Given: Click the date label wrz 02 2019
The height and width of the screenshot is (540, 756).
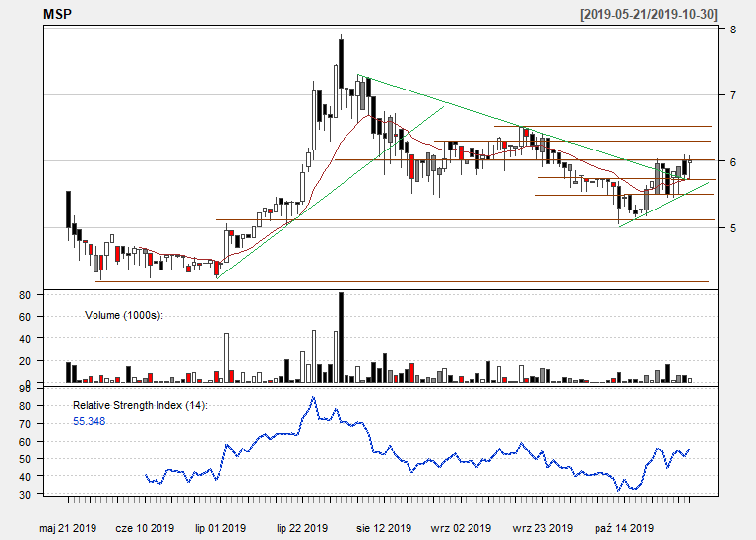Looking at the screenshot, I should 461,528.
